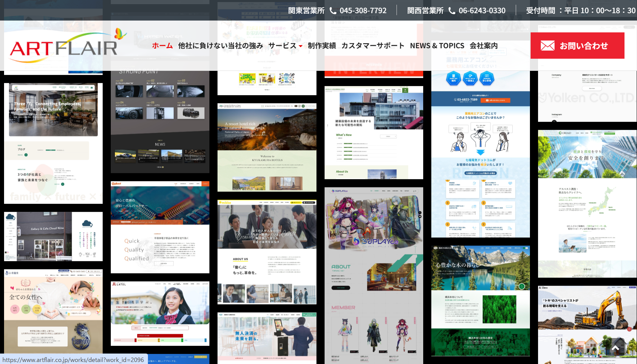Call Kansai office number 06-6243-0330

pos(482,11)
